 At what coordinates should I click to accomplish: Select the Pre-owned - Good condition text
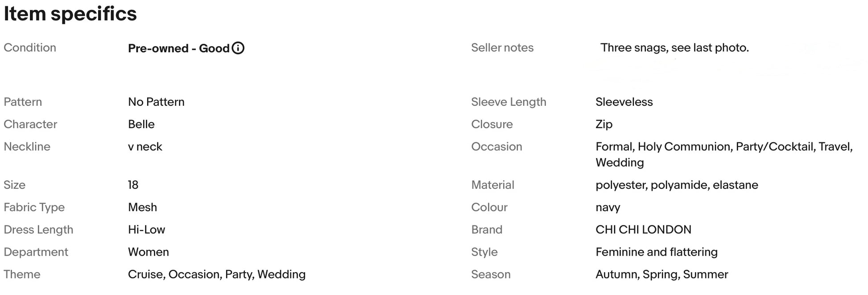click(x=178, y=48)
